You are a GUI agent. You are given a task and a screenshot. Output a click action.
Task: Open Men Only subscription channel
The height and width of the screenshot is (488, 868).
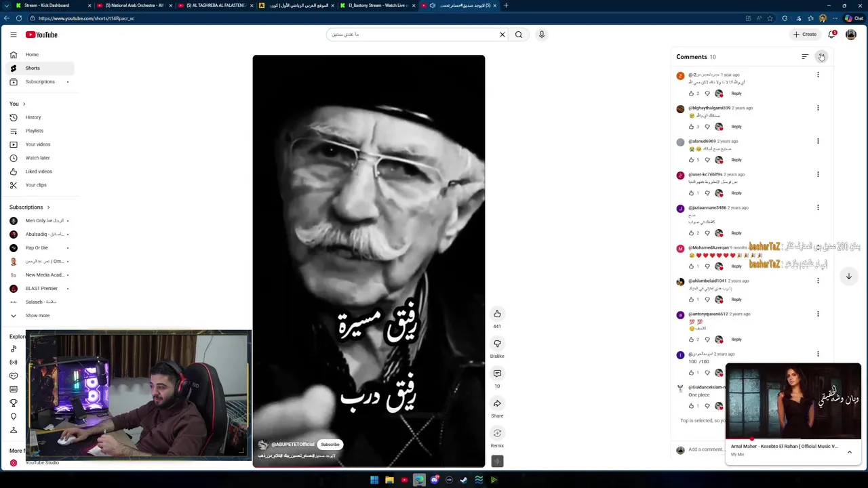40,221
